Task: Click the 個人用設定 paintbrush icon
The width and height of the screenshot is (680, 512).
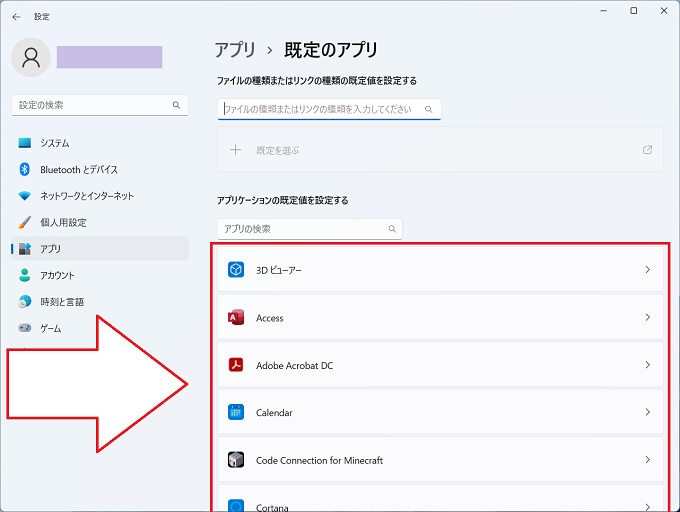Action: [x=25, y=222]
